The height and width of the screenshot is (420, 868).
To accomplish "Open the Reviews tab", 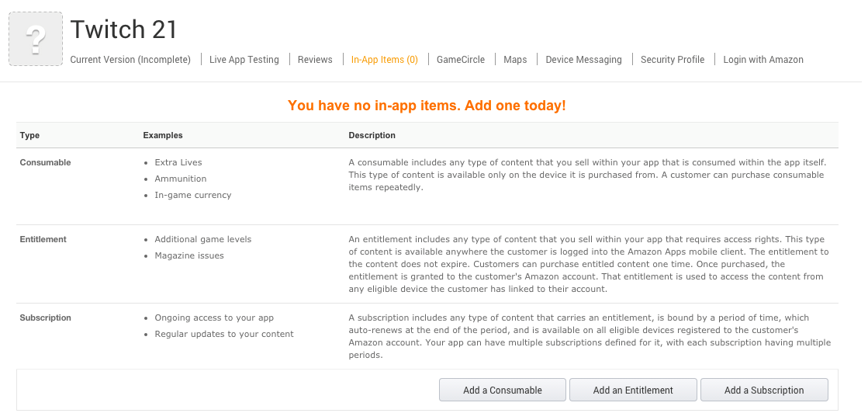I will click(315, 60).
